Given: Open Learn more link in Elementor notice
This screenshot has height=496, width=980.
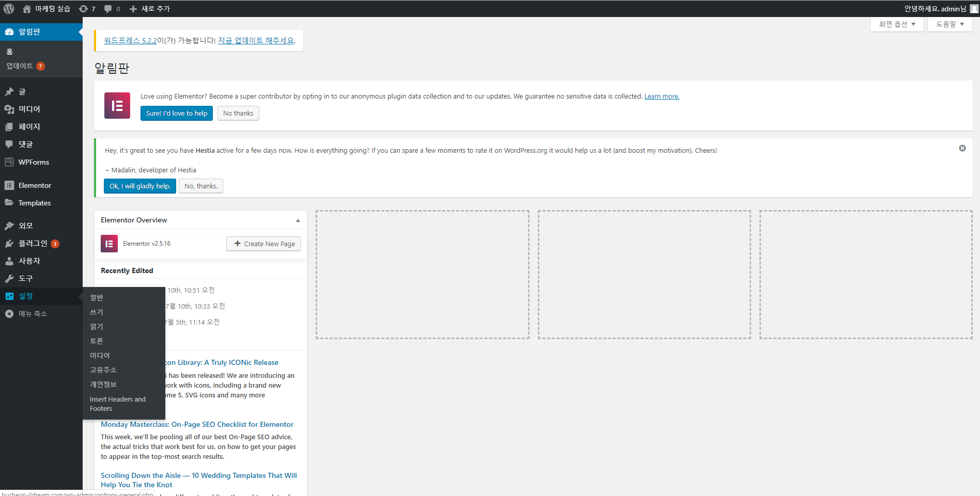Looking at the screenshot, I should click(x=662, y=96).
